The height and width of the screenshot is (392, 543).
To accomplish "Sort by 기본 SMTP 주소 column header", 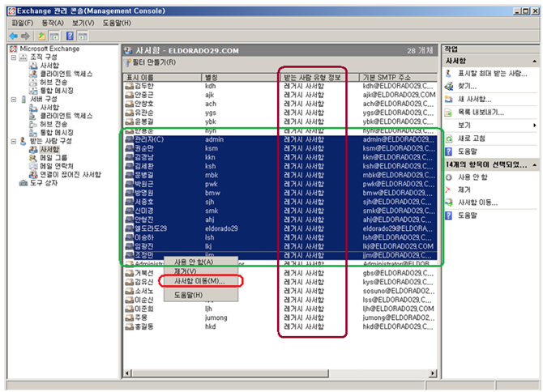I will tap(398, 77).
